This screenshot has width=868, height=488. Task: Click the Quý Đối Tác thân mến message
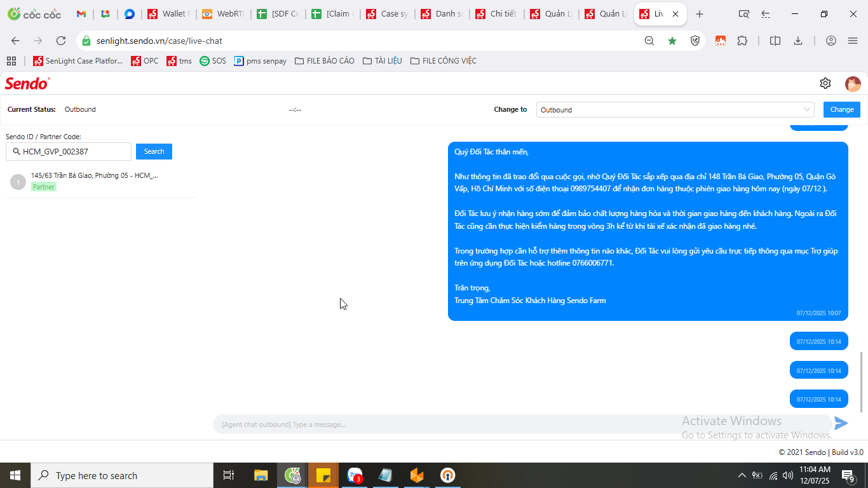(x=648, y=231)
